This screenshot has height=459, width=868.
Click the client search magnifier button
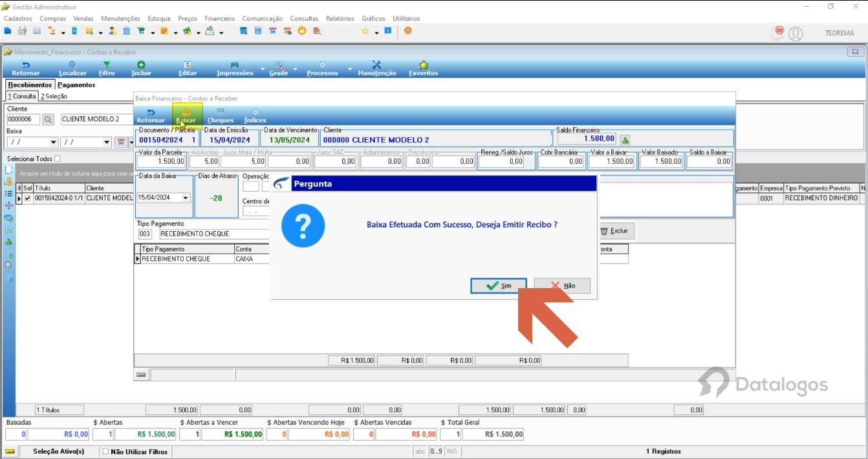click(49, 120)
